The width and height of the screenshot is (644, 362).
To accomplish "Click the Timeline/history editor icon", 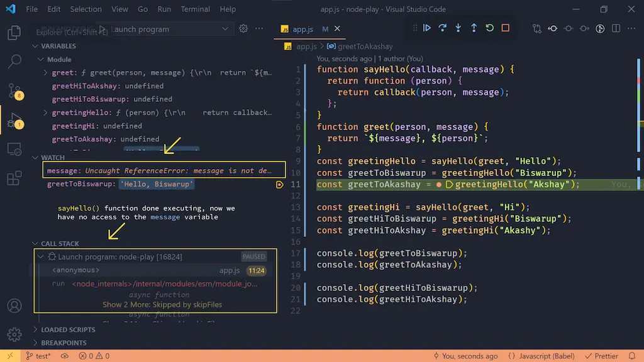I will (600, 28).
